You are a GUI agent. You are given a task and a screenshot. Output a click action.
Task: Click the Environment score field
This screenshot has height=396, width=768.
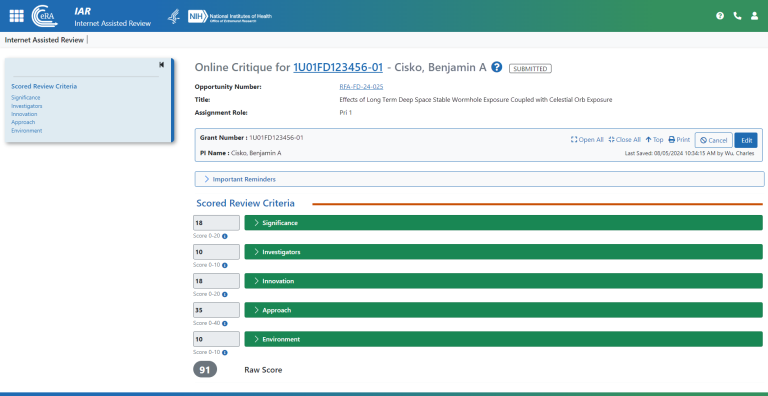point(216,339)
